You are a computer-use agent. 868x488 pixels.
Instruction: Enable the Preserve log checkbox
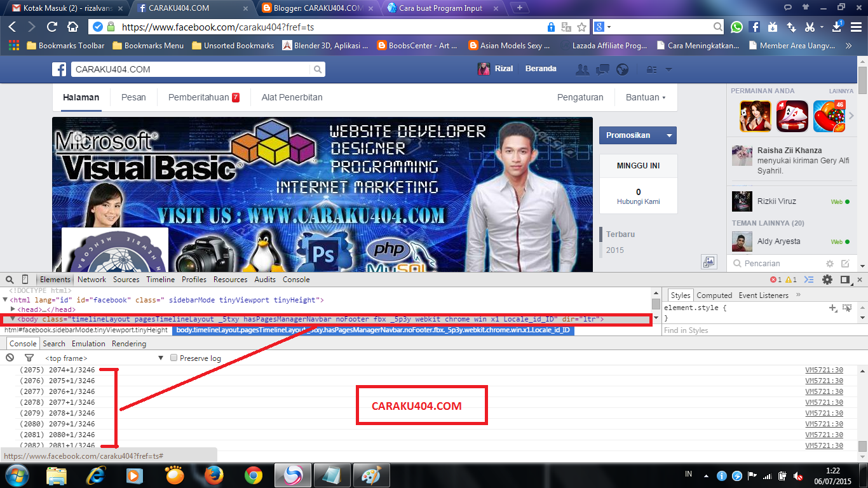coord(174,358)
